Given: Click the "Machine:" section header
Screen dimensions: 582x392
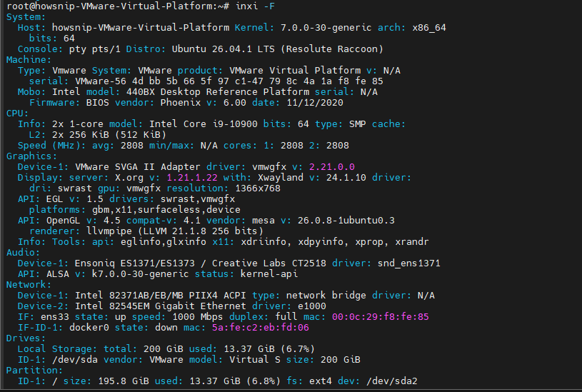Looking at the screenshot, I should pyautogui.click(x=29, y=60).
